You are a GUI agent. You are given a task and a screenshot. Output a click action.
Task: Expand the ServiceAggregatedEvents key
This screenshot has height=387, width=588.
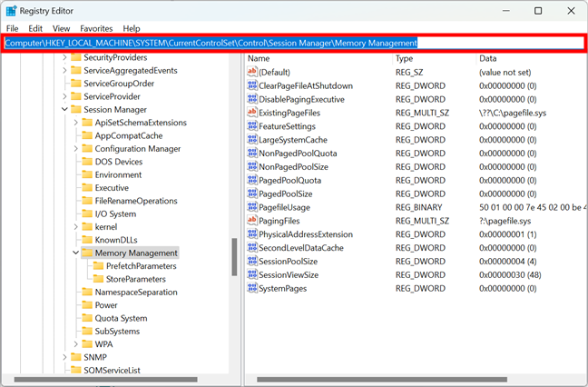[x=64, y=70]
